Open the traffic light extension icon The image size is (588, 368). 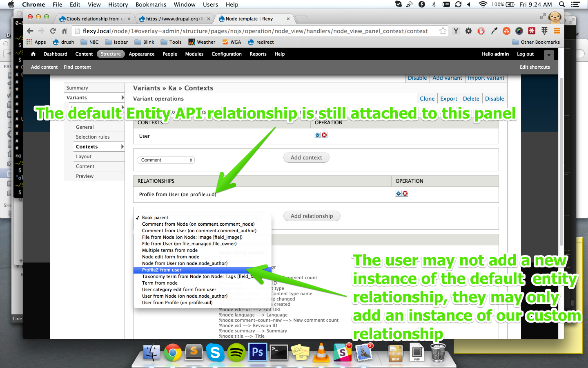click(x=544, y=31)
